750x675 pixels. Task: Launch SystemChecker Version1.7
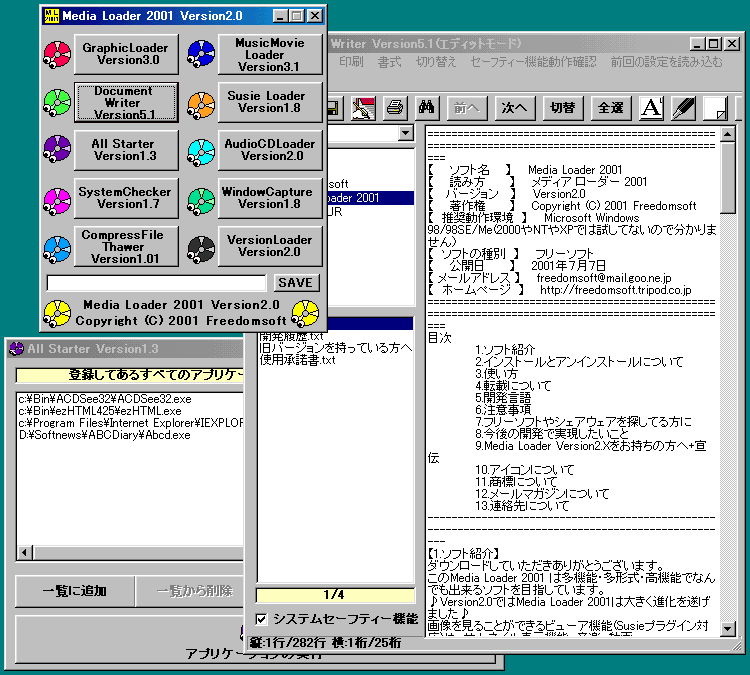point(126,198)
